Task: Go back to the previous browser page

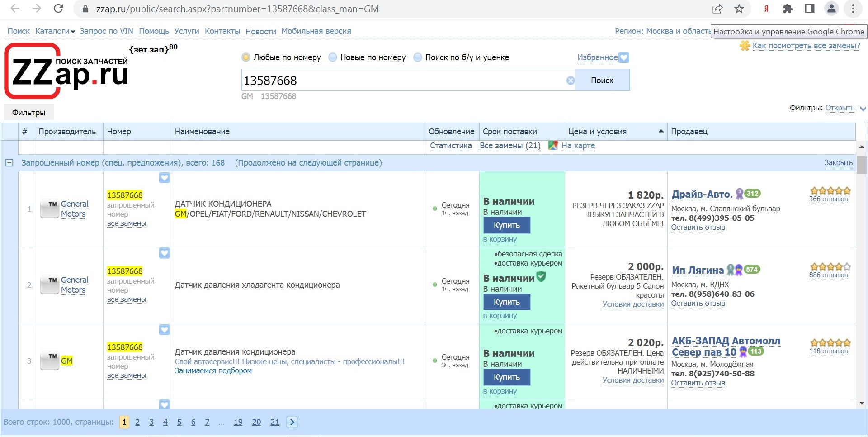Action: tap(14, 9)
